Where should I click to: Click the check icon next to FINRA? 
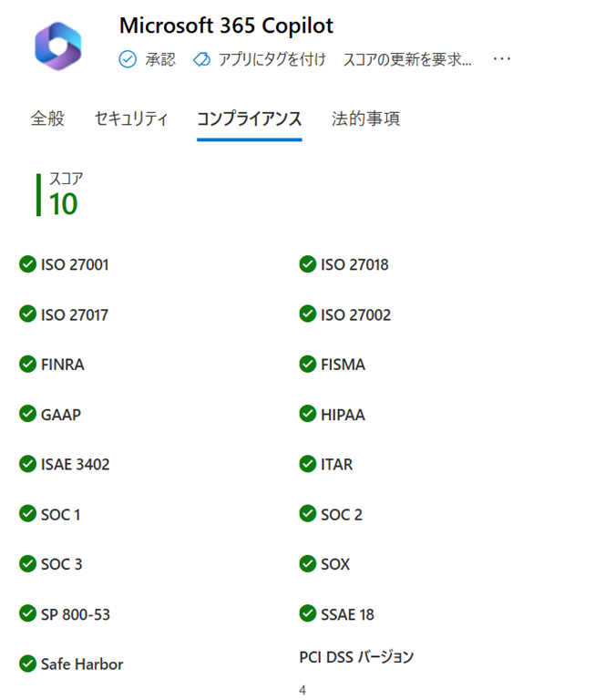27,364
